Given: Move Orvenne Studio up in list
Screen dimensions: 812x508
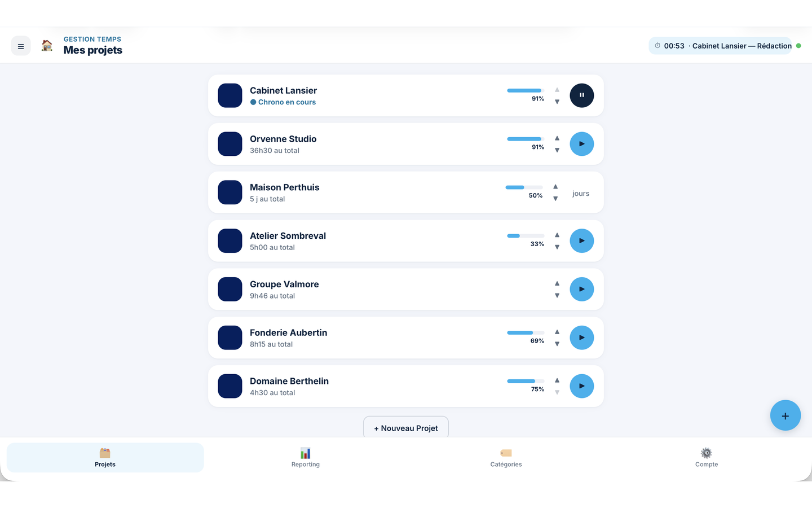Looking at the screenshot, I should 557,138.
